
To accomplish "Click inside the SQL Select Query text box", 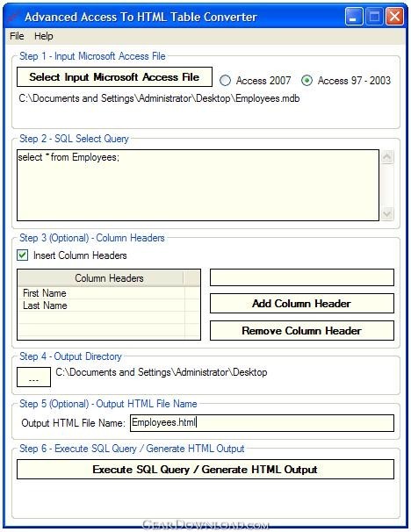I will (198, 185).
